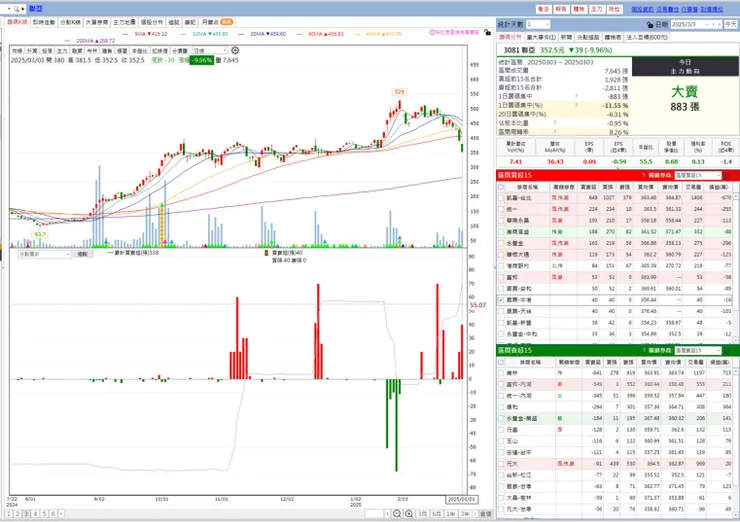Screen dimensions: 740x522
Task: Open the 重大事件(1) tab
Action: [x=541, y=37]
